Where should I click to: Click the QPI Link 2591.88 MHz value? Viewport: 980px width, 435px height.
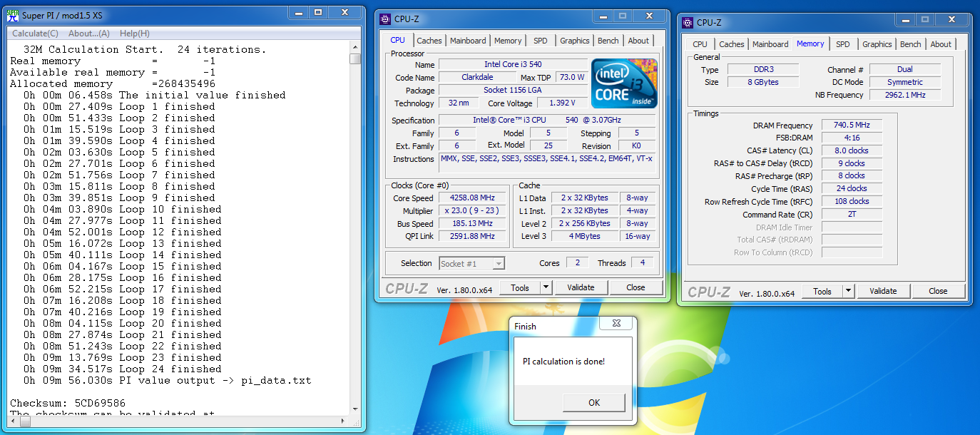471,236
